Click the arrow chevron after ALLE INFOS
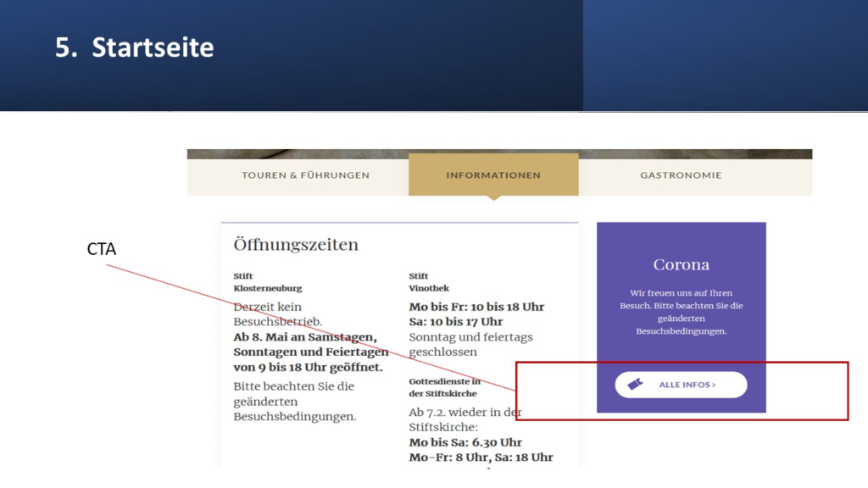This screenshot has height=488, width=868. 714,385
